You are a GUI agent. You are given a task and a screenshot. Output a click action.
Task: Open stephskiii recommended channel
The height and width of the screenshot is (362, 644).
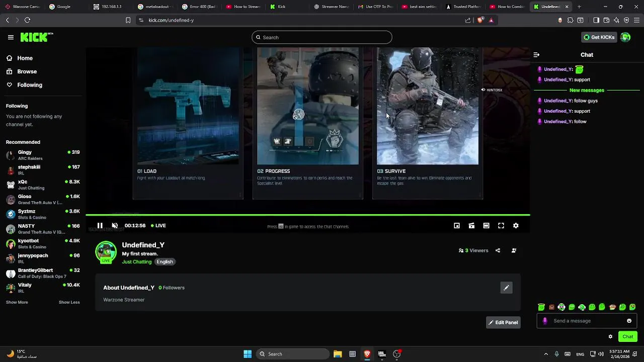pos(43,170)
